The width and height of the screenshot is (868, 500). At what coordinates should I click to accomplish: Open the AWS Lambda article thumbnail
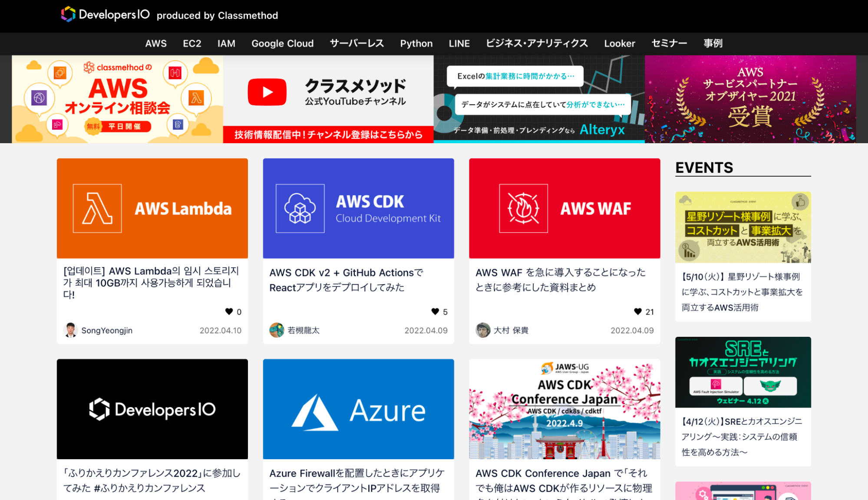coord(152,208)
